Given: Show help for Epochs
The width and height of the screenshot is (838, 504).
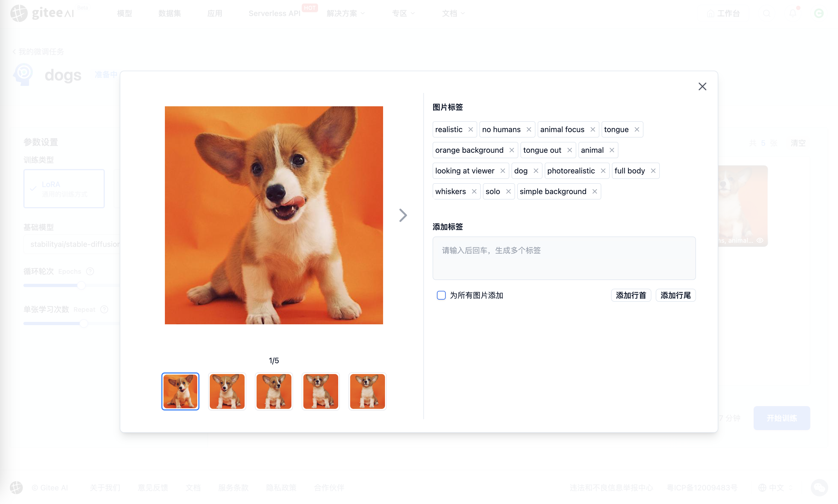Looking at the screenshot, I should click(x=90, y=271).
